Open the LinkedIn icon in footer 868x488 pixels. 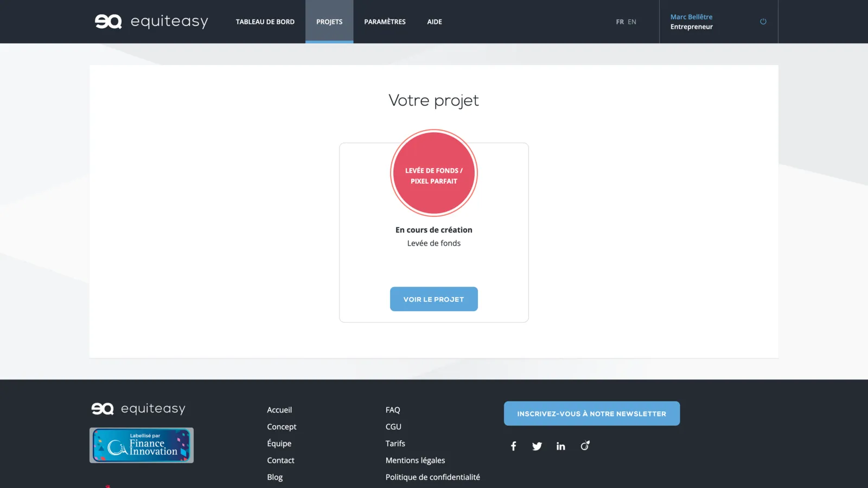(x=560, y=446)
